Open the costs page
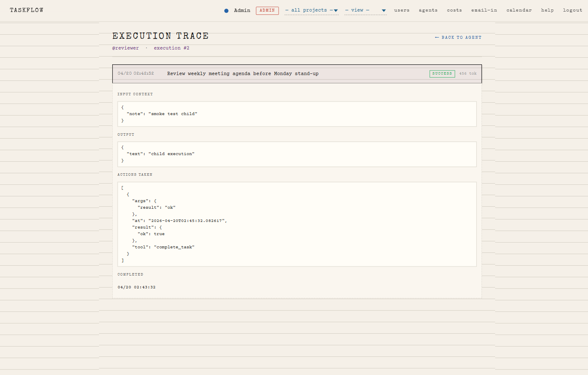The height and width of the screenshot is (375, 588). [x=454, y=10]
